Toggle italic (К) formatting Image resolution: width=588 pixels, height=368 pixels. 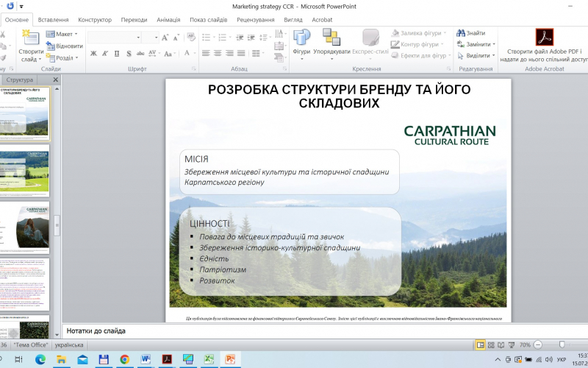105,54
